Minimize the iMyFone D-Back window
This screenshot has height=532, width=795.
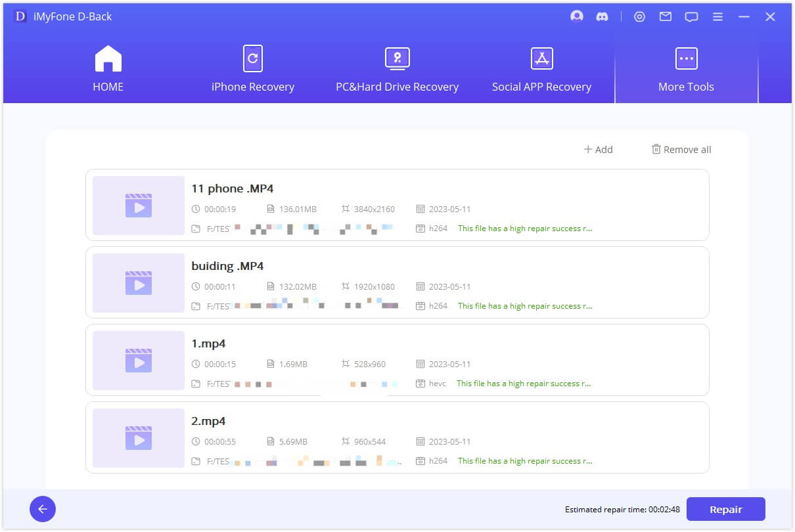(744, 17)
